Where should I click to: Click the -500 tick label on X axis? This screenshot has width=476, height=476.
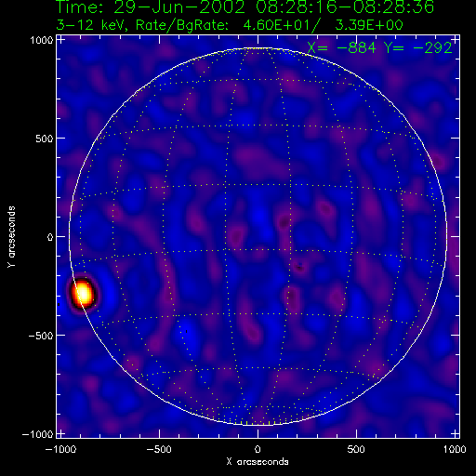(159, 449)
